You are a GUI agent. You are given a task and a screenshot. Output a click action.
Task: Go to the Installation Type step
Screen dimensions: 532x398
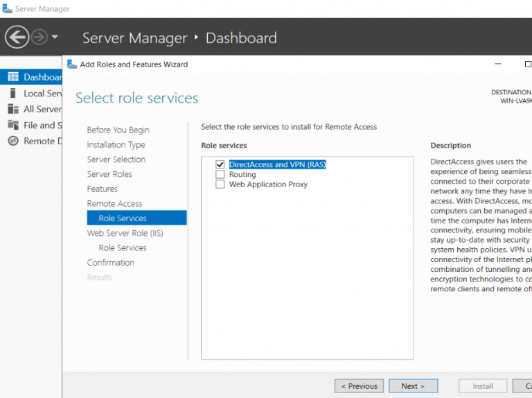(x=116, y=145)
